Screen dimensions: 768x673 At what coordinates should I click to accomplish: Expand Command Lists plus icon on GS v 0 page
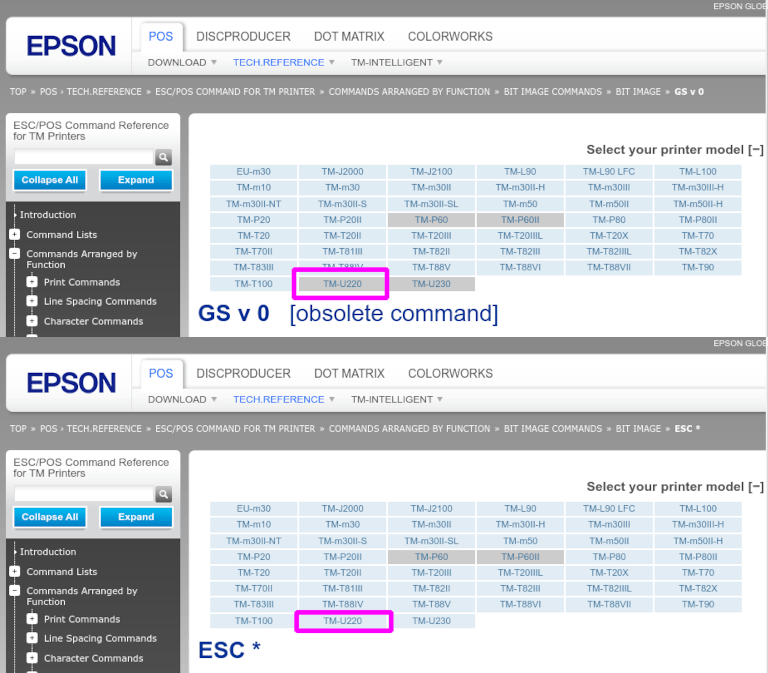click(15, 235)
